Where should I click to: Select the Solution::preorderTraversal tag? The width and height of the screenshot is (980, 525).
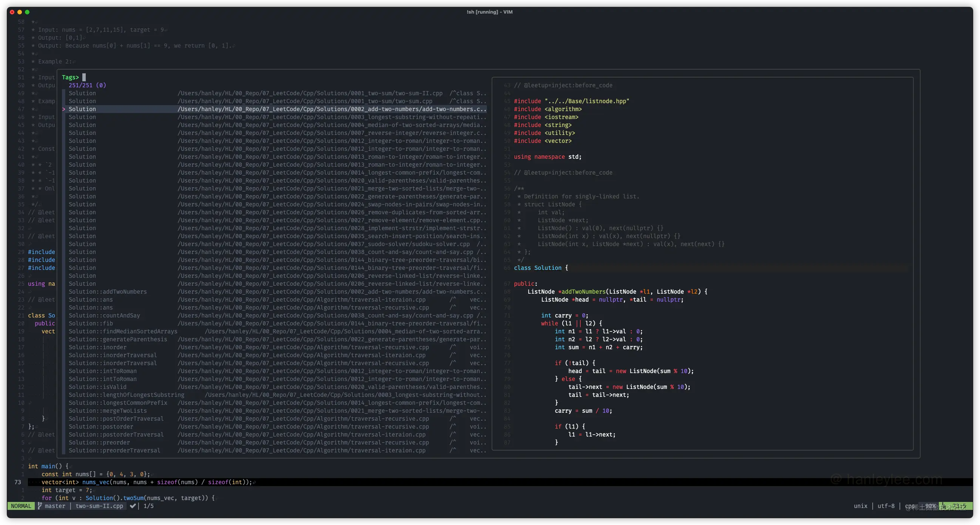click(274, 451)
